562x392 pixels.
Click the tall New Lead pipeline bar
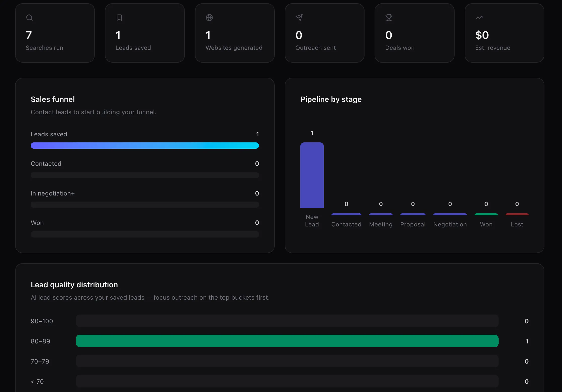click(312, 175)
